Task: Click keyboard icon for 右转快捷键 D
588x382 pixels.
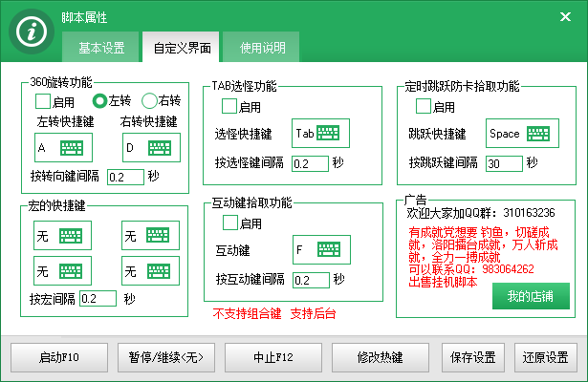Action: pyautogui.click(x=160, y=148)
